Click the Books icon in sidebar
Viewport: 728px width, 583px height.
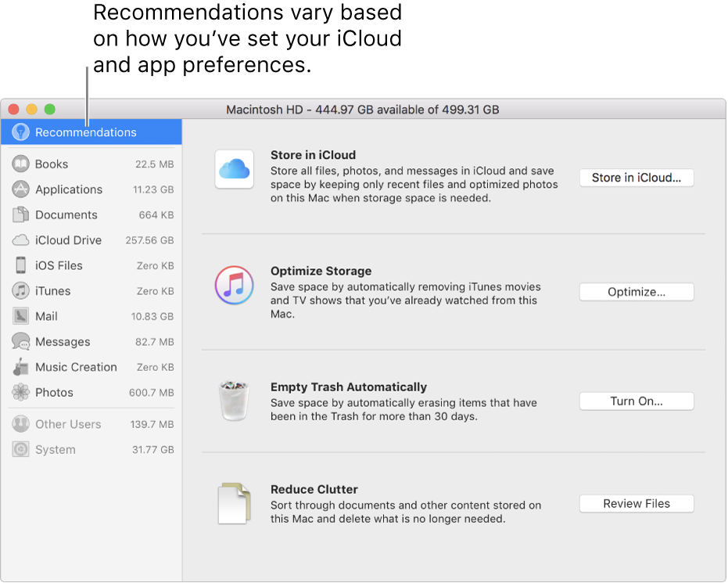pyautogui.click(x=21, y=164)
